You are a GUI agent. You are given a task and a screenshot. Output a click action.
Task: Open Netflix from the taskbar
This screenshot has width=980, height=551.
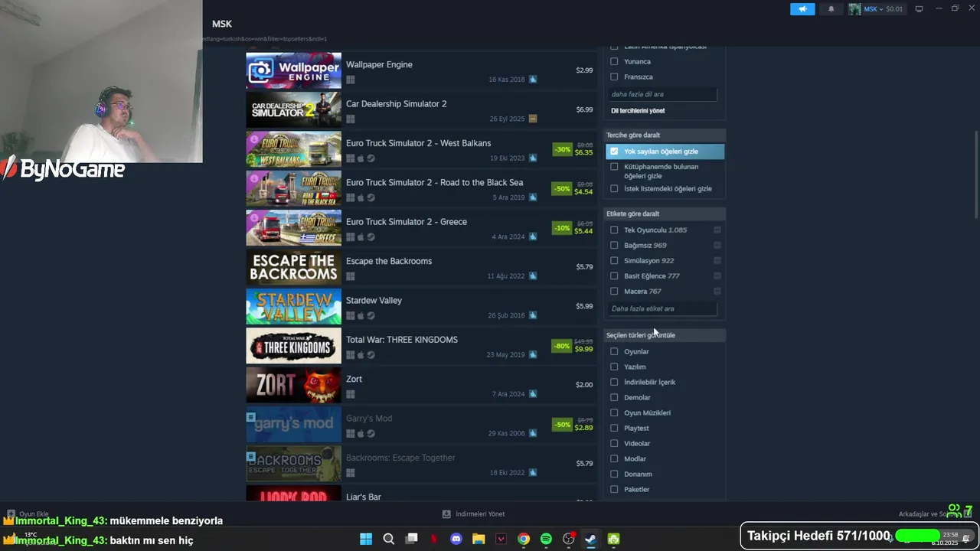pos(434,539)
